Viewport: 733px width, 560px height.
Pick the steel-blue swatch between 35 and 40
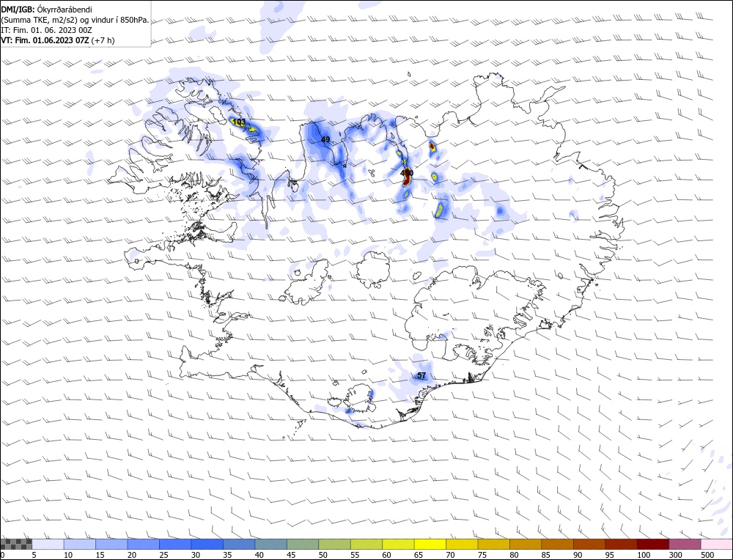tap(239, 544)
